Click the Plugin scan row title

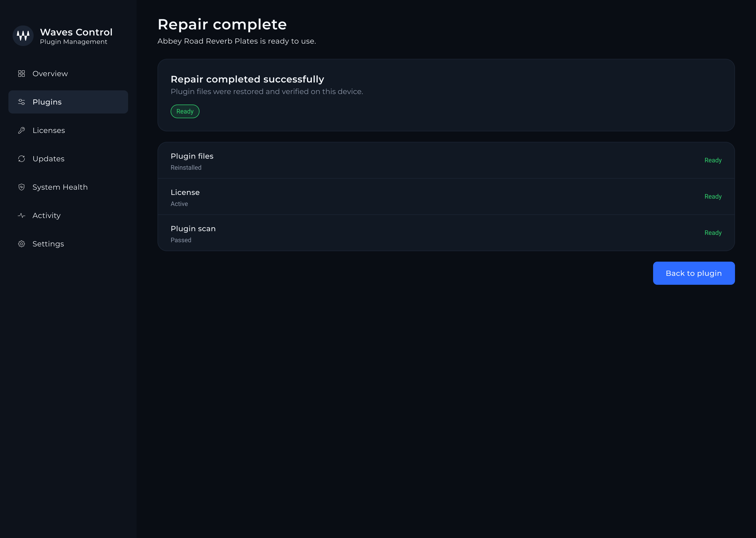[193, 229]
